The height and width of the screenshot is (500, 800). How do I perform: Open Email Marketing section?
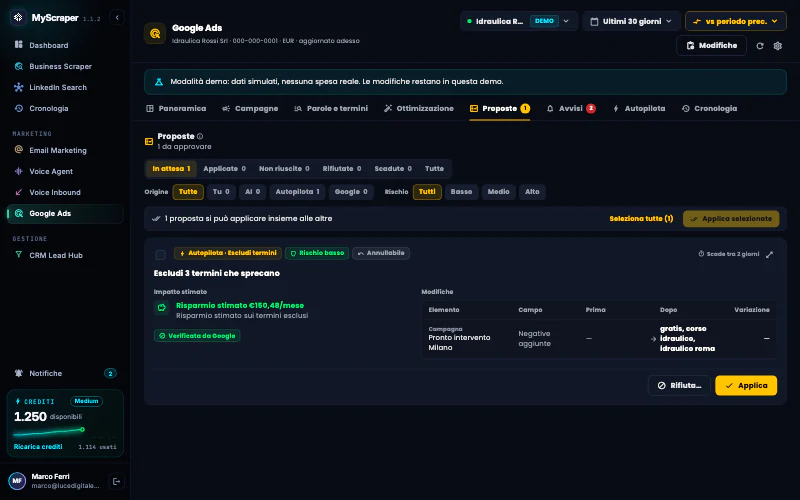[x=65, y=150]
